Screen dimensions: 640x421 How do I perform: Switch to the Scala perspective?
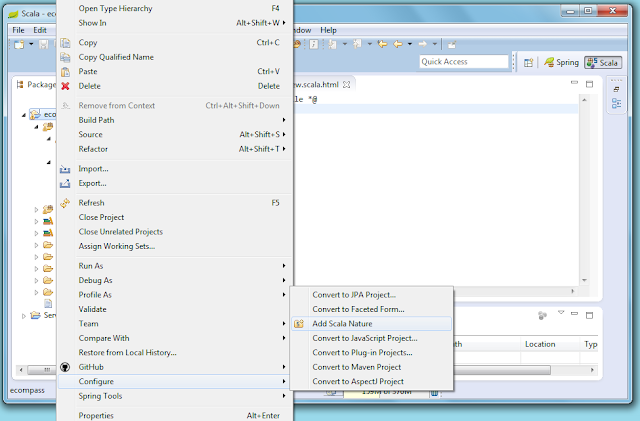pos(603,62)
